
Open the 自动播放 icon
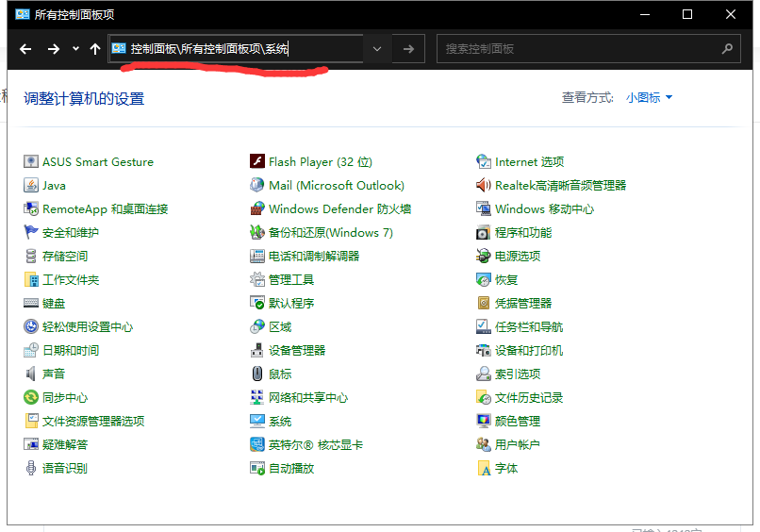pyautogui.click(x=257, y=468)
